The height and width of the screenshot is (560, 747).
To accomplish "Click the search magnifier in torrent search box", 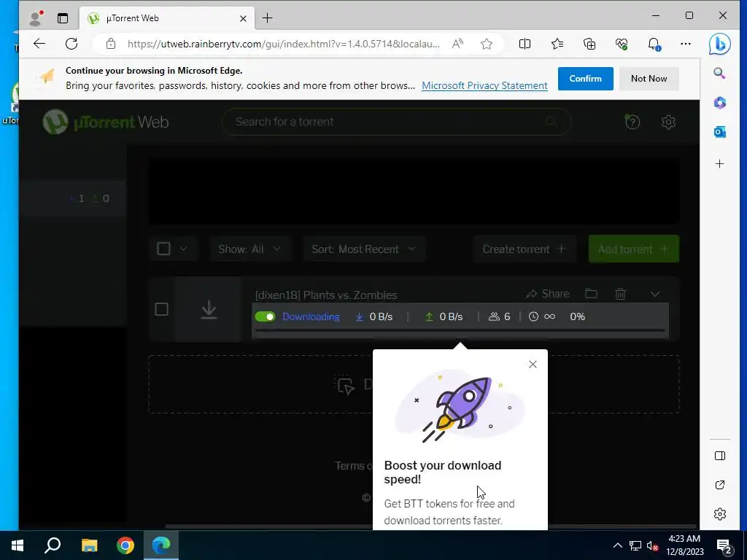I will pos(551,122).
